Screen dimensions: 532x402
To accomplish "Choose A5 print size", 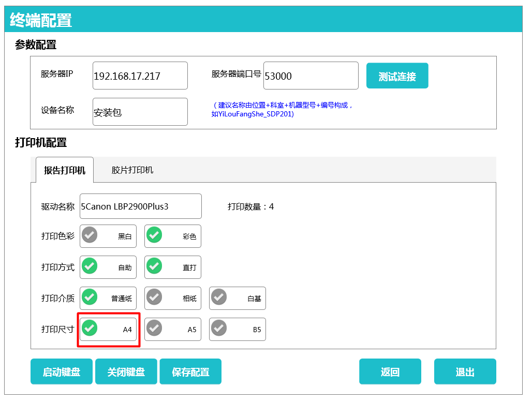I will [x=173, y=330].
